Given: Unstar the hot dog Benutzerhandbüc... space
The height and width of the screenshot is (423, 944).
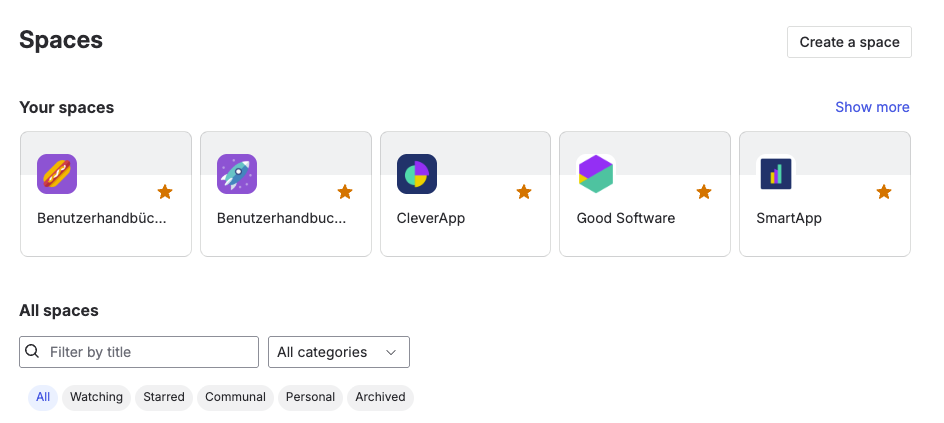Looking at the screenshot, I should pyautogui.click(x=165, y=192).
